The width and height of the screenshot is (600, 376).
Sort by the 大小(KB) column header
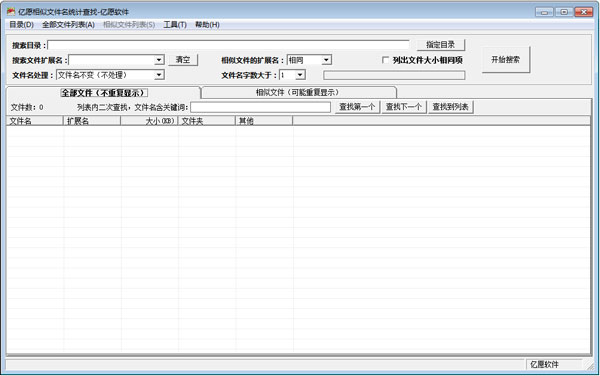(149, 121)
